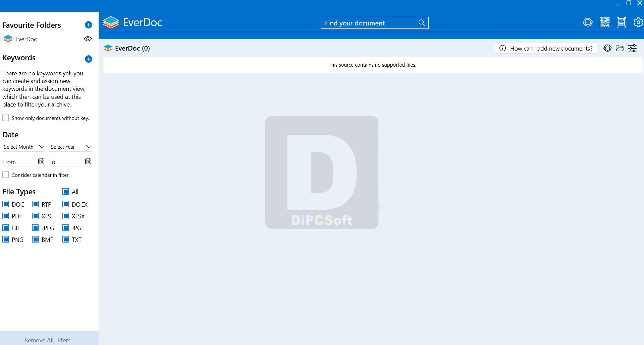Image resolution: width=644 pixels, height=345 pixels.
Task: Toggle the XLSX file type checkbox
Action: (x=66, y=216)
